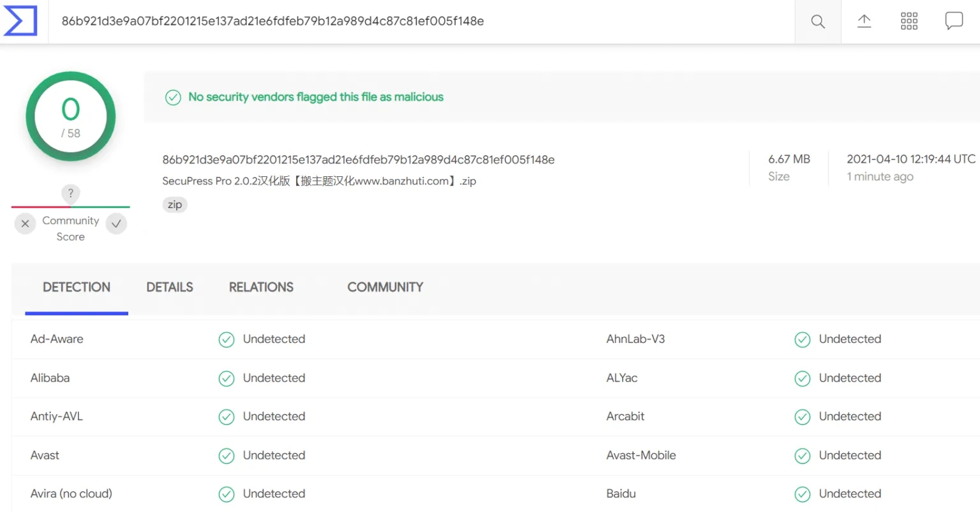Click the Avast undetected check icon
Image resolution: width=980 pixels, height=512 pixels.
226,456
